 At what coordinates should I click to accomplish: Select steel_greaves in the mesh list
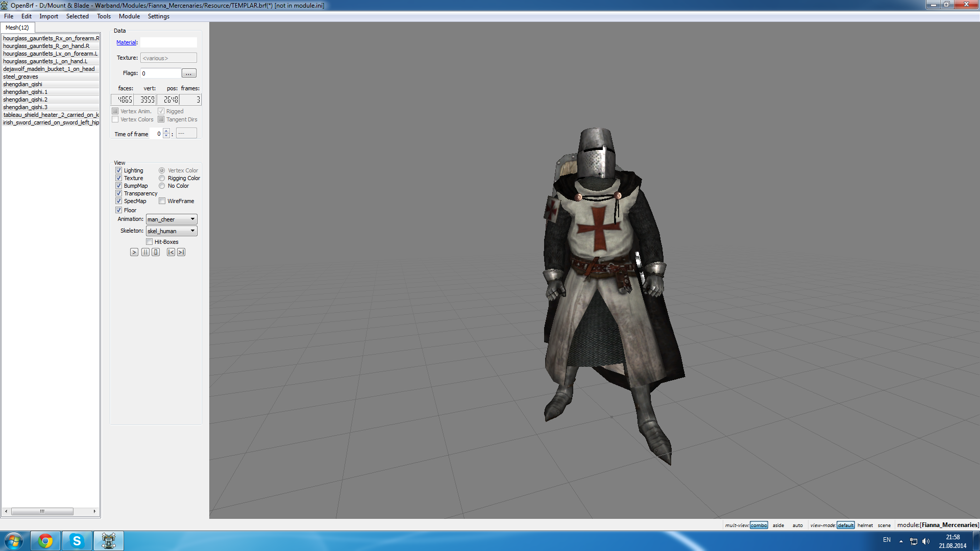(20, 77)
